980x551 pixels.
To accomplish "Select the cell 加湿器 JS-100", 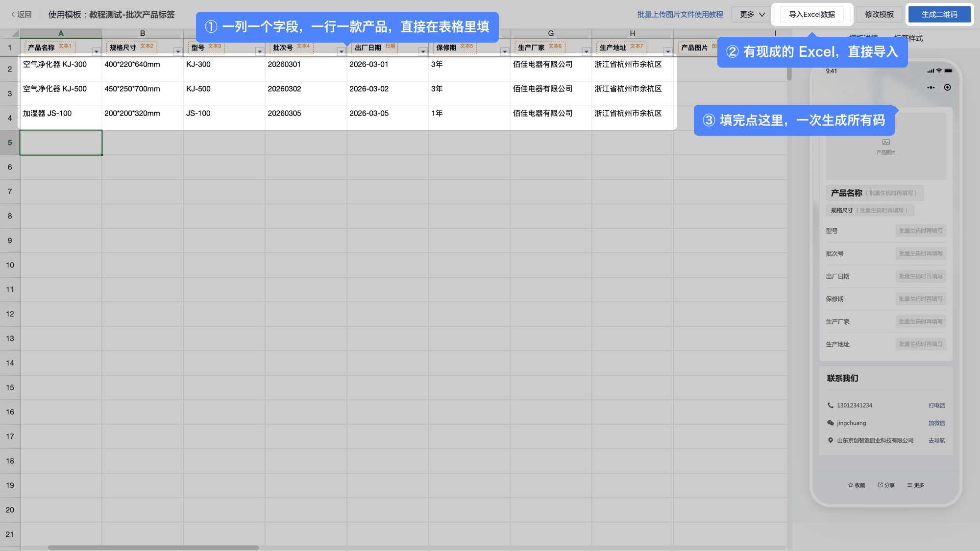I will [61, 118].
